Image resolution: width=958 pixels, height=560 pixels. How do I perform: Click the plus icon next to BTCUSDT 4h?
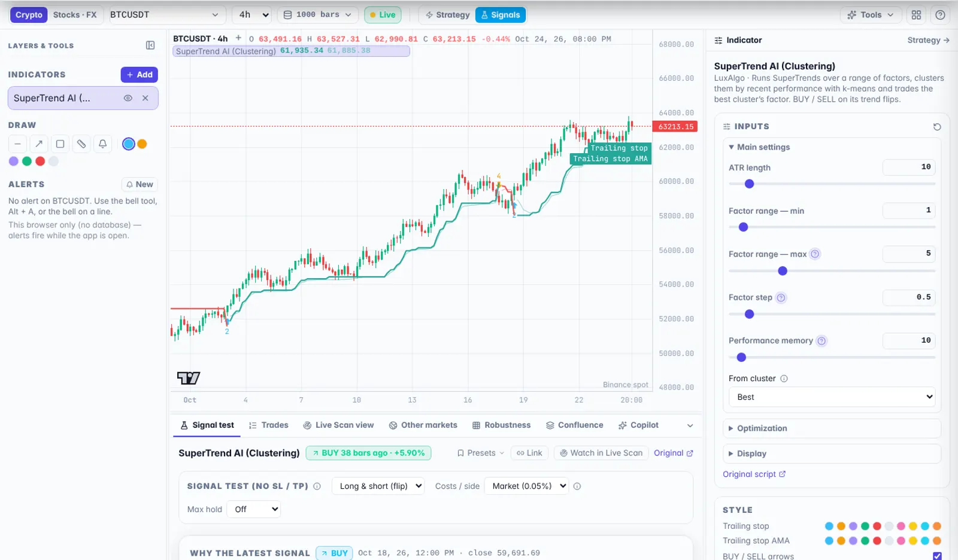238,38
